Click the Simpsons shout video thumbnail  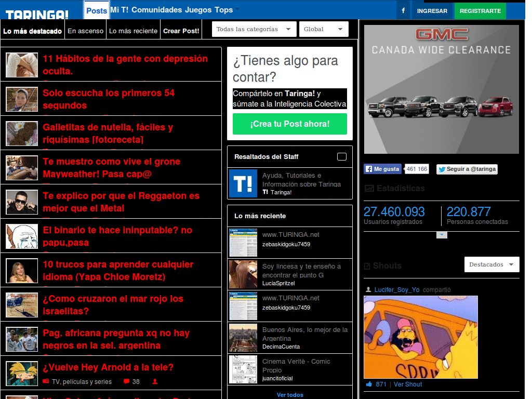point(420,337)
